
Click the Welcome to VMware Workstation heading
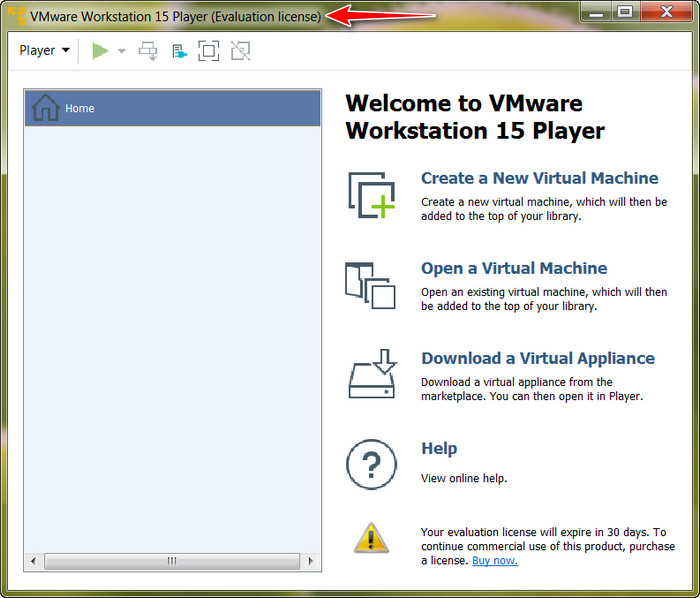pos(475,117)
